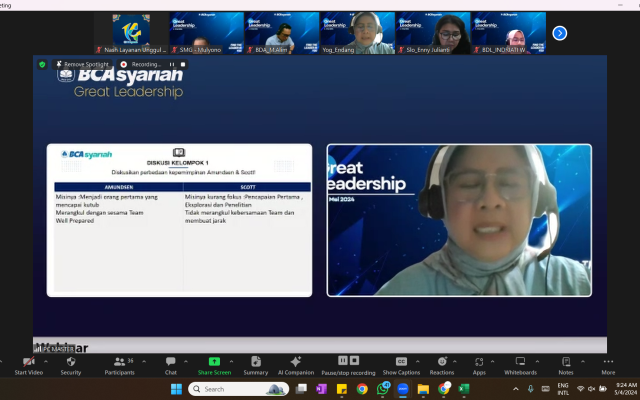Open the meeting Summary
Screen dimensions: 640x400
pos(256,365)
